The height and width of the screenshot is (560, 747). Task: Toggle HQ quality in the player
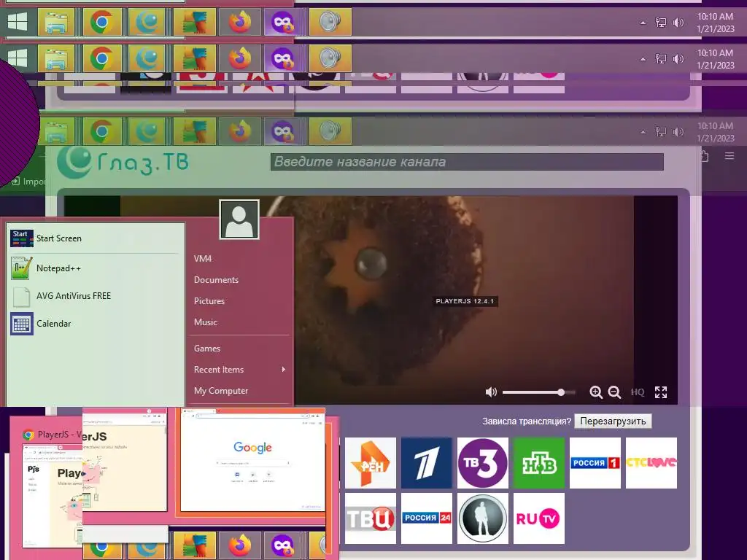(x=638, y=392)
